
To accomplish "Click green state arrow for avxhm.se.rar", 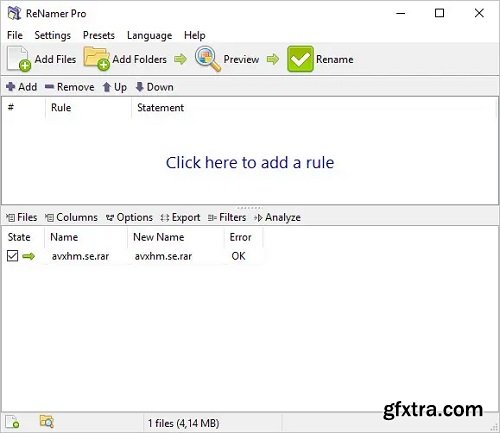I will (29, 256).
